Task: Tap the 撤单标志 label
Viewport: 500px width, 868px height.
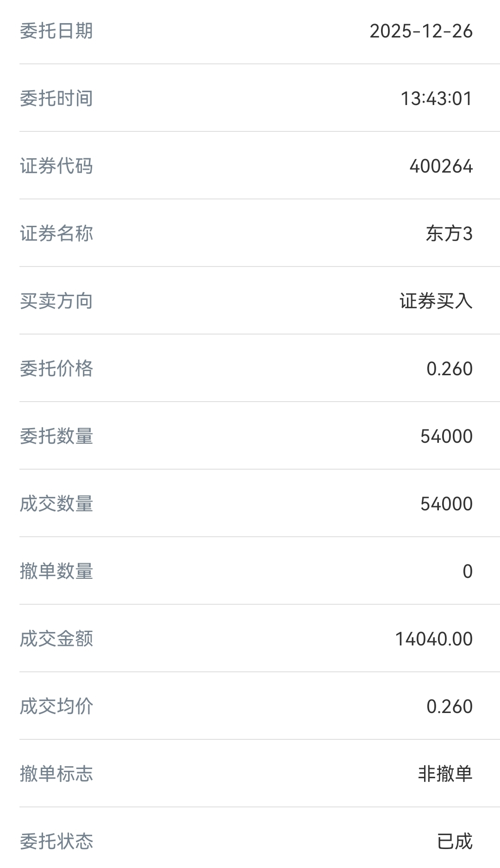Action: pos(56,775)
